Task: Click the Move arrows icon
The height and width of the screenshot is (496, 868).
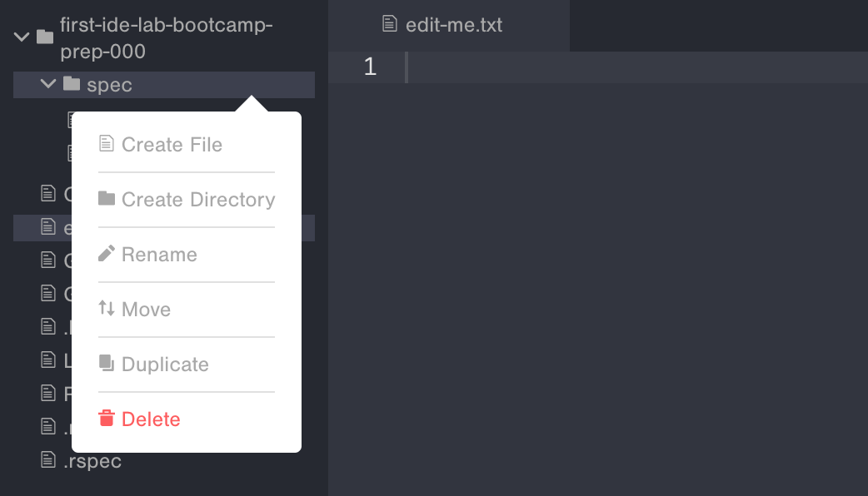Action: tap(106, 309)
